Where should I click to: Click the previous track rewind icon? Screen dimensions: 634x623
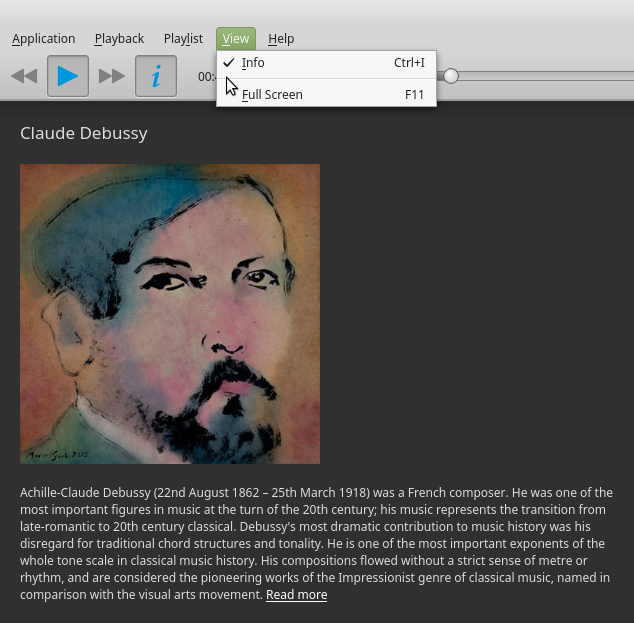coord(24,76)
